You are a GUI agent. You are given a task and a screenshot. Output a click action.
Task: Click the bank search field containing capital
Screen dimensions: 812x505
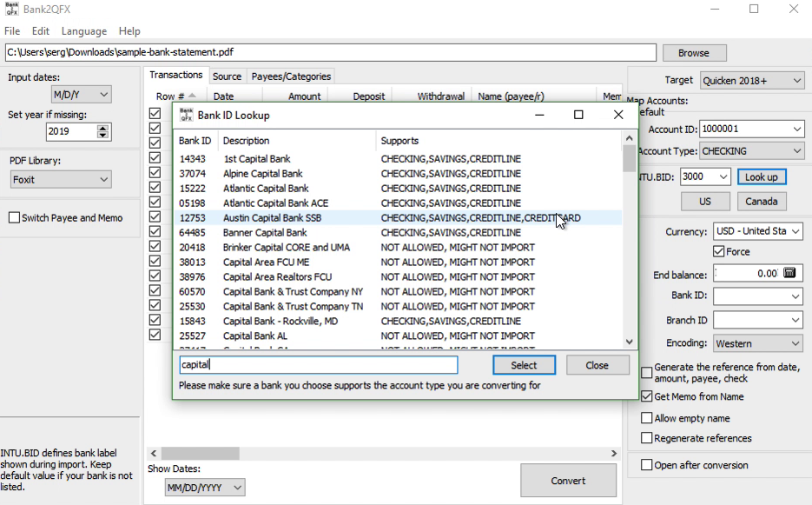319,364
